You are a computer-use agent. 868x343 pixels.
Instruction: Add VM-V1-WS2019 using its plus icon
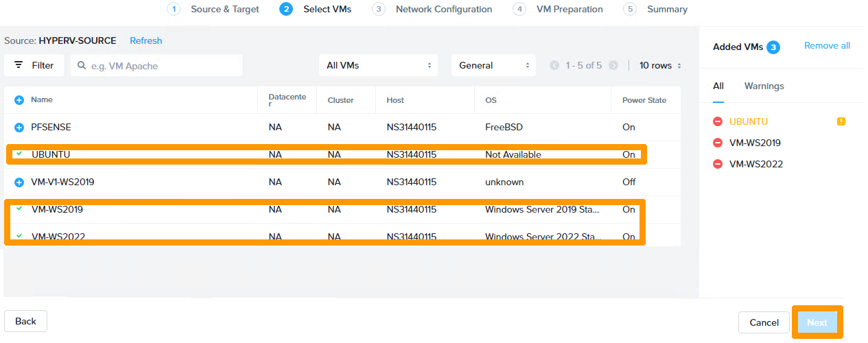click(19, 182)
